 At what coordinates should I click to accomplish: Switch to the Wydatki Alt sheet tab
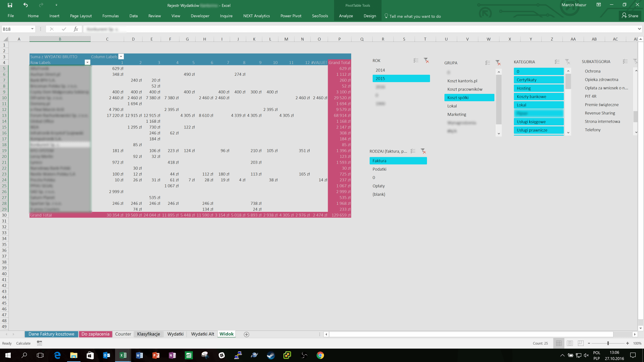(x=202, y=334)
